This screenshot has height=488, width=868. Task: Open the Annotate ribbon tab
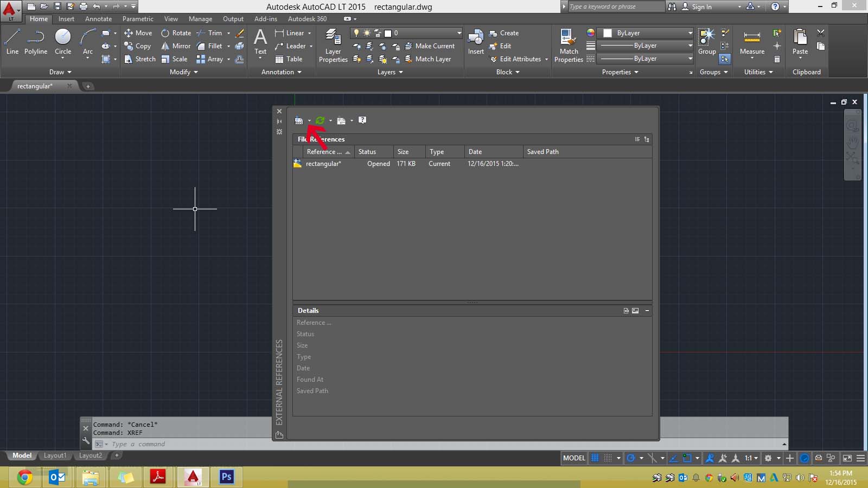click(x=98, y=19)
